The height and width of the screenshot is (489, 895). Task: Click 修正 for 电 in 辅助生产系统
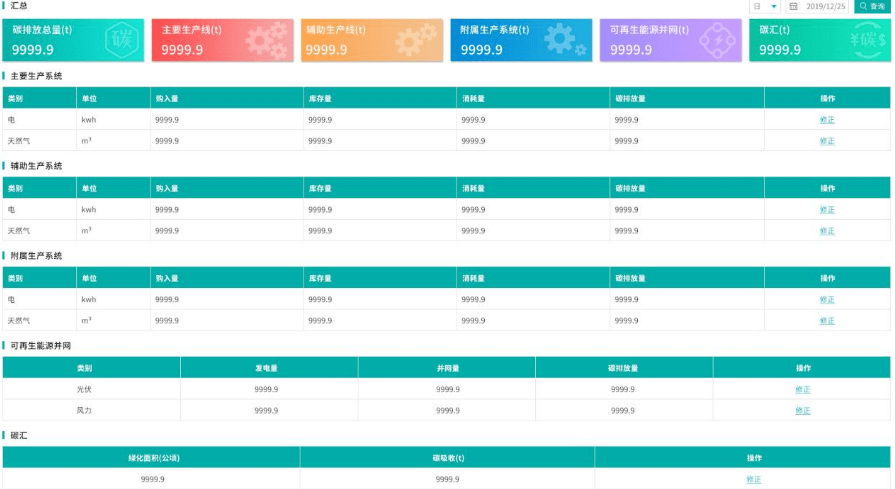[827, 210]
